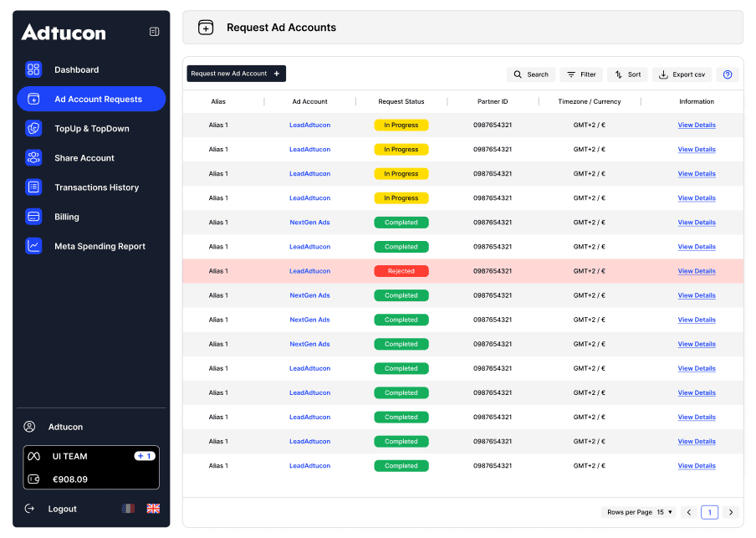Click the Billing card icon
This screenshot has width=756, height=538.
pyautogui.click(x=33, y=217)
